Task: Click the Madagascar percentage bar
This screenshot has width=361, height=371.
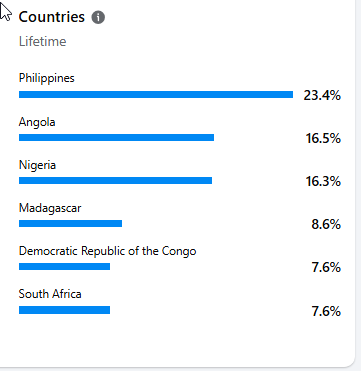Action: click(70, 224)
